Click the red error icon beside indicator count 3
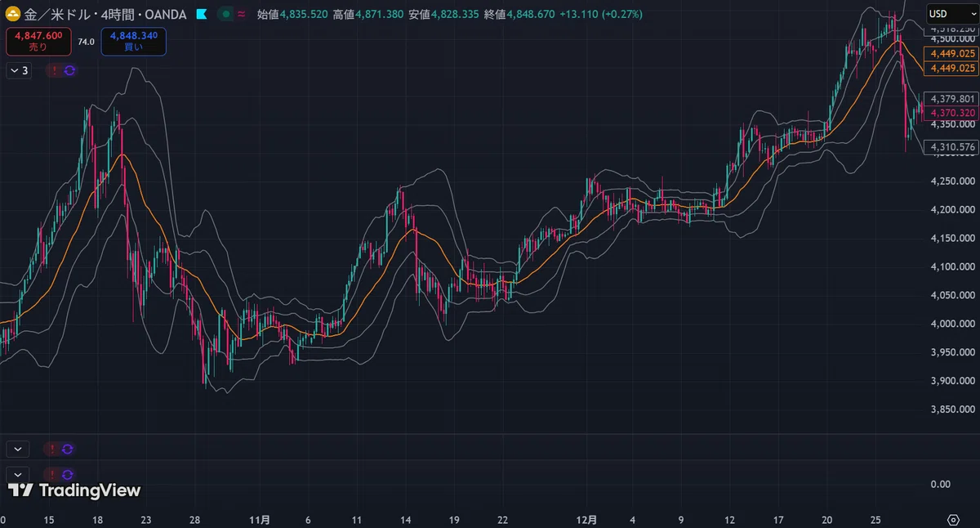980x528 pixels. 54,71
